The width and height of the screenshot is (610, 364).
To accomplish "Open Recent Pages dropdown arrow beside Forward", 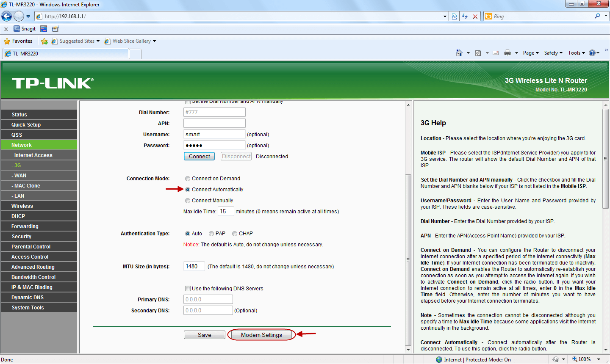I will (x=28, y=17).
